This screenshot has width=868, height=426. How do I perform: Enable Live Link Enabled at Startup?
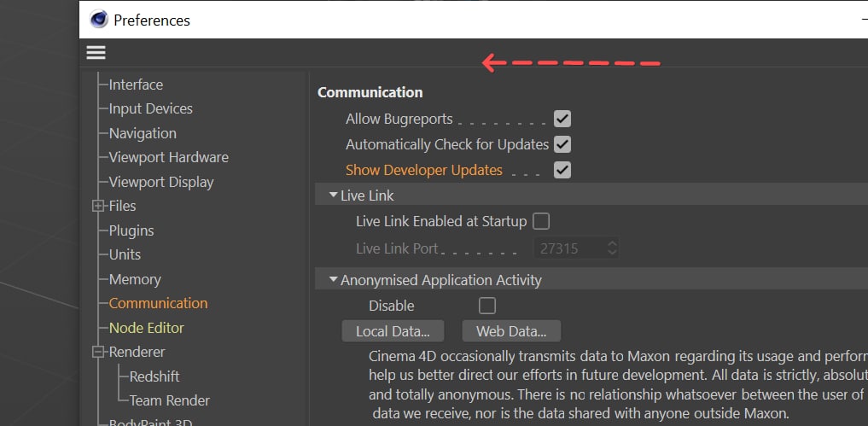[541, 222]
